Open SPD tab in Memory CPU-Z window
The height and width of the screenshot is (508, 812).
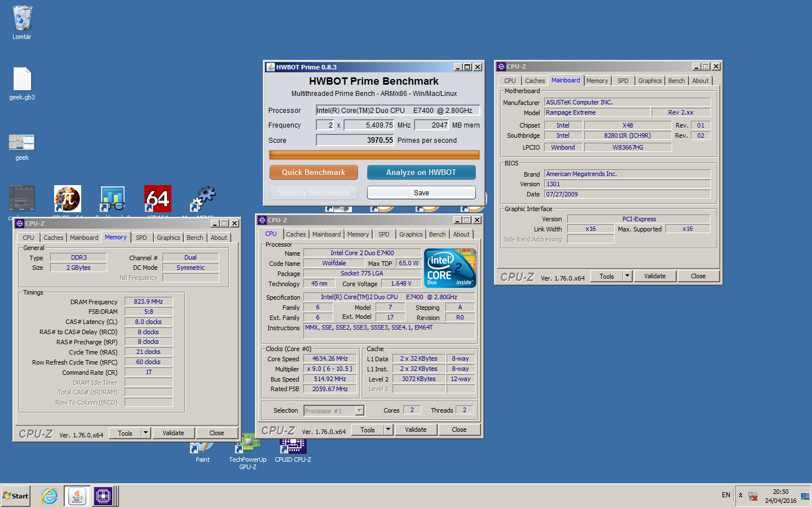tap(141, 238)
